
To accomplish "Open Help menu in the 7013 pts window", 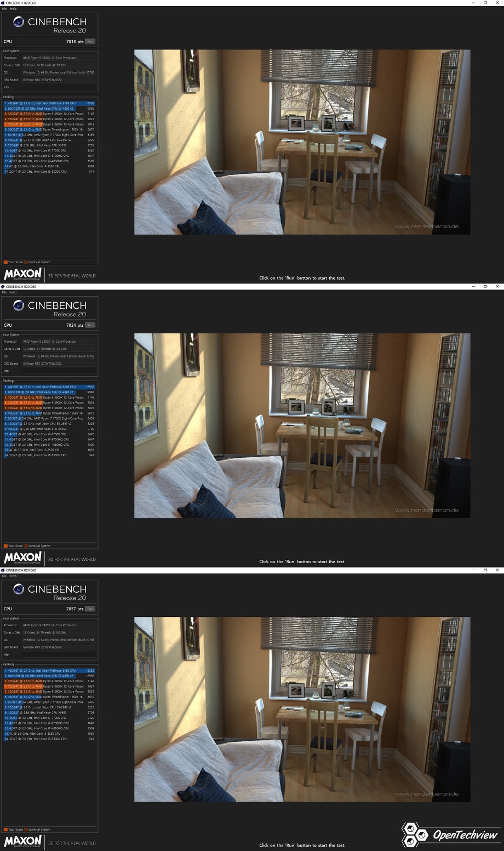I will click(13, 9).
